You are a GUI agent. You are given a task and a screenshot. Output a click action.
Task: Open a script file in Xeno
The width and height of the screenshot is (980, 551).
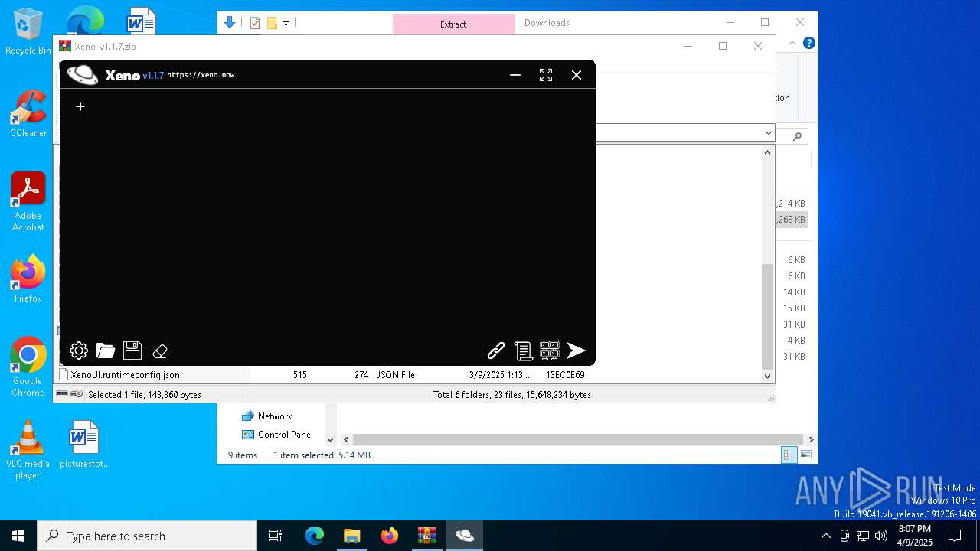[x=106, y=350]
